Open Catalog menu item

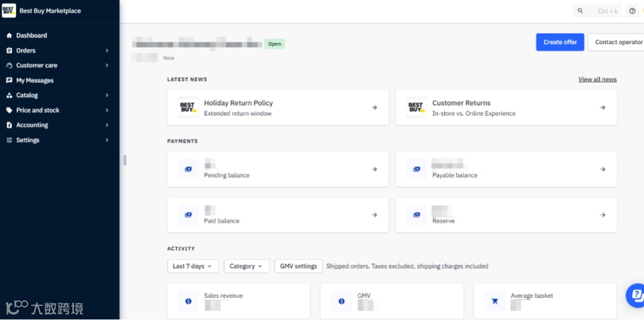tap(27, 96)
